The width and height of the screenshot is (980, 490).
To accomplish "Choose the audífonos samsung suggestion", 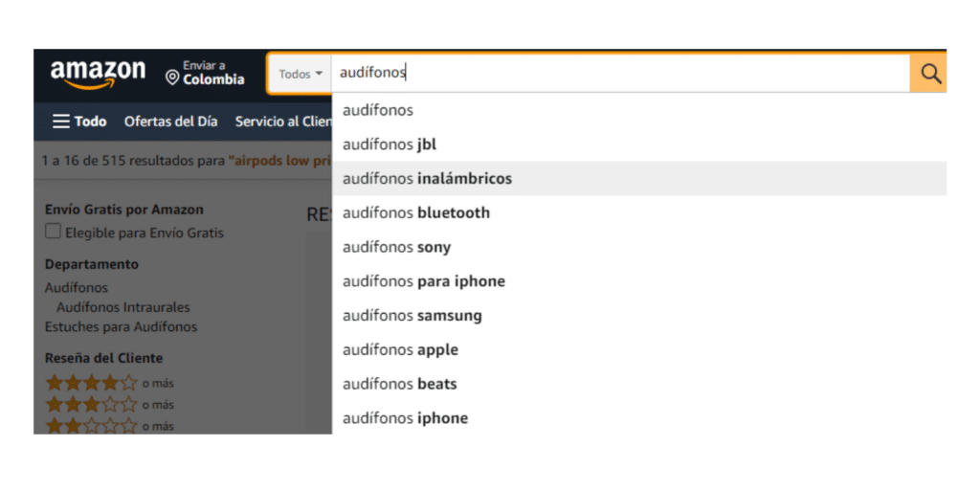I will point(639,316).
